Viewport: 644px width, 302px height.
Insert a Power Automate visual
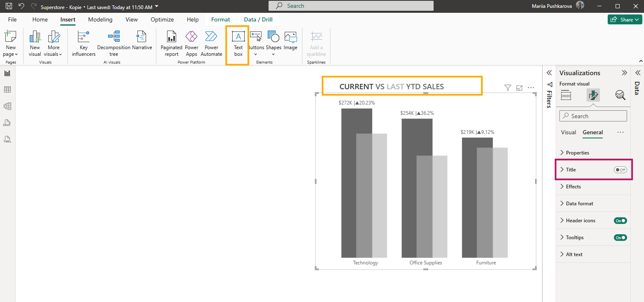(211, 43)
